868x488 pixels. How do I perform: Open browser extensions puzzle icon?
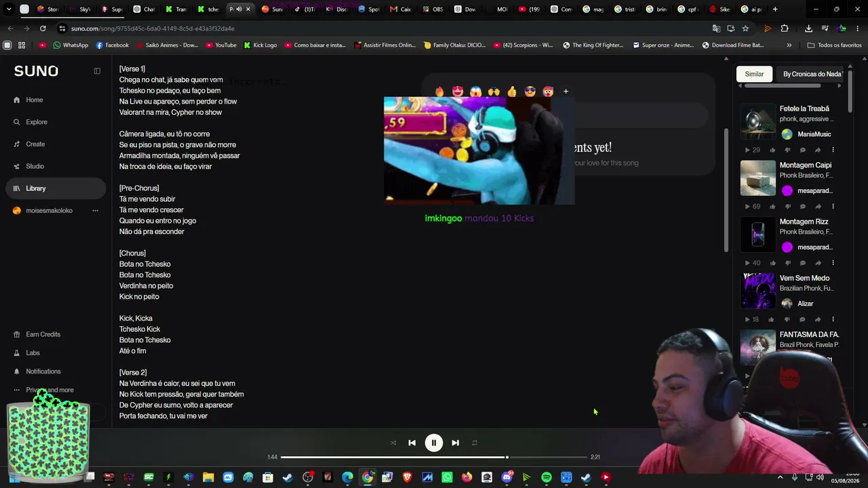(785, 28)
